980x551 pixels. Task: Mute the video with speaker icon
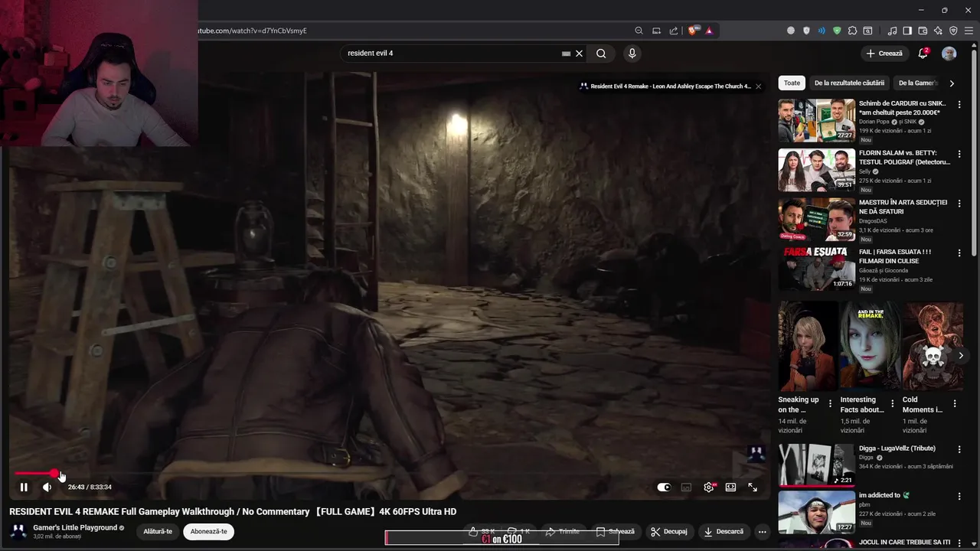click(x=47, y=487)
